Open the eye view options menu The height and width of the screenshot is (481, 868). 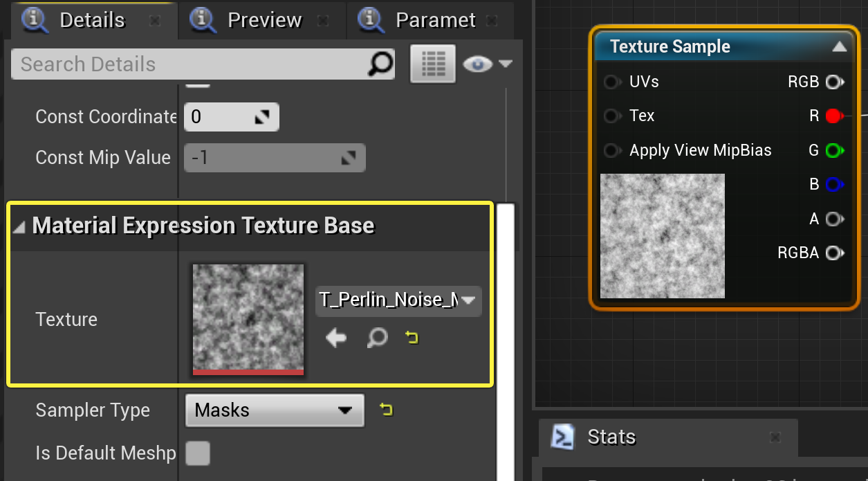488,64
